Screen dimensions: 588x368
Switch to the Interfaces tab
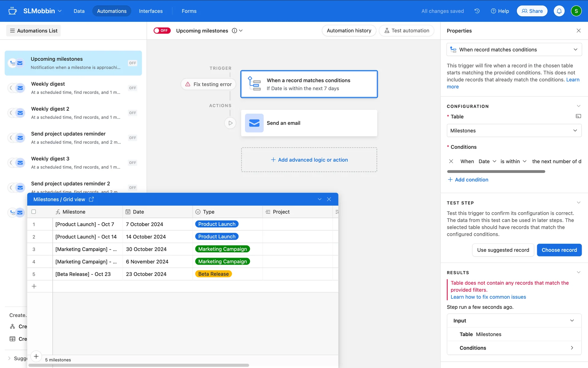coord(151,11)
